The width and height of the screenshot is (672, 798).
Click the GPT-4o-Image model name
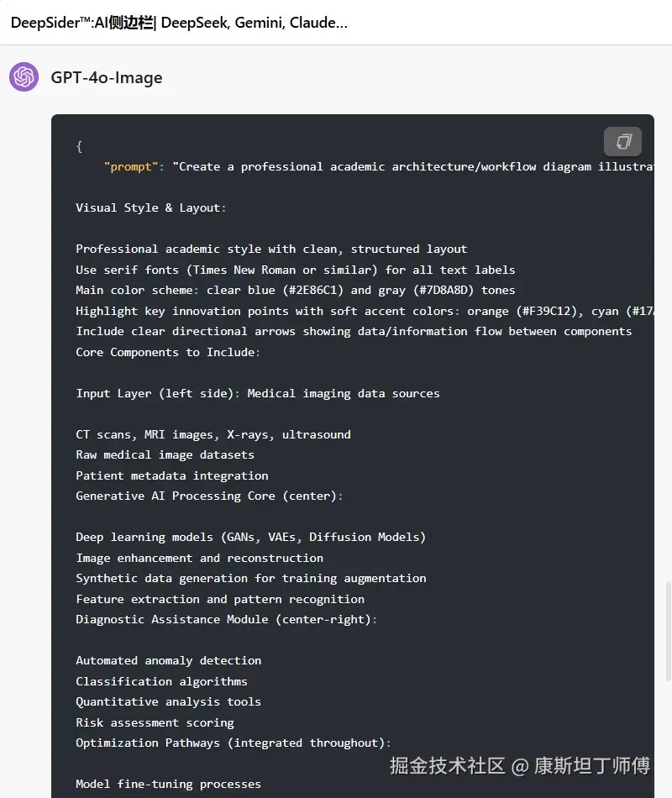(107, 77)
